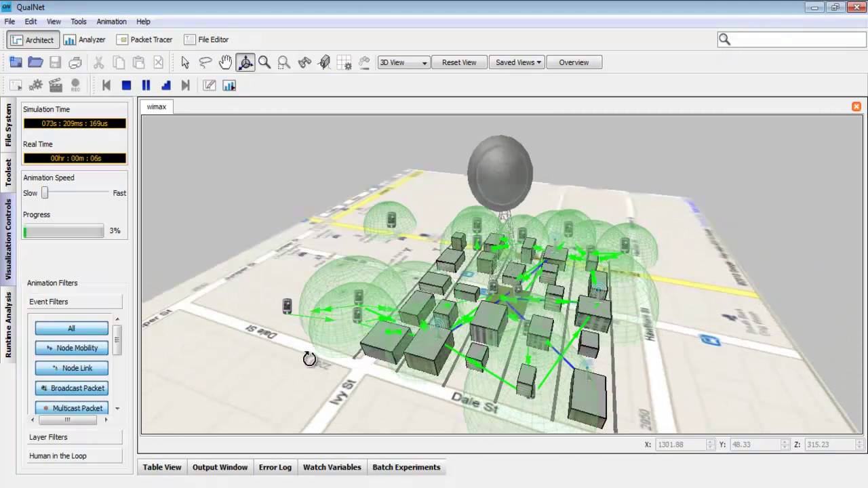
Task: Toggle the Broadcast Packet filter
Action: pos(71,388)
